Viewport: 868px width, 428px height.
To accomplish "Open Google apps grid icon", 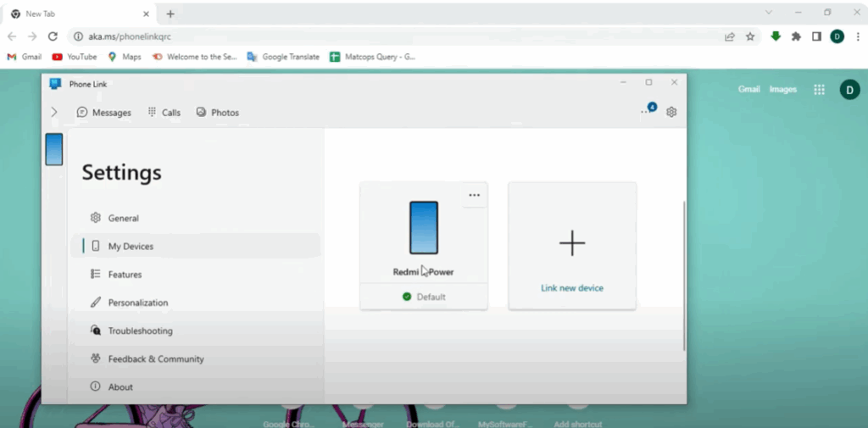I will [x=820, y=90].
